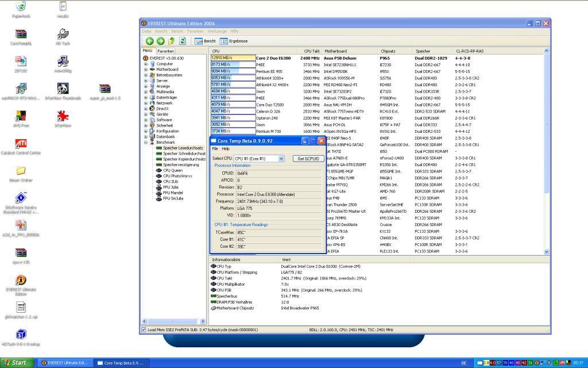Sort by the CPU Takt column header
Screen dimensions: 588x368
coord(312,51)
